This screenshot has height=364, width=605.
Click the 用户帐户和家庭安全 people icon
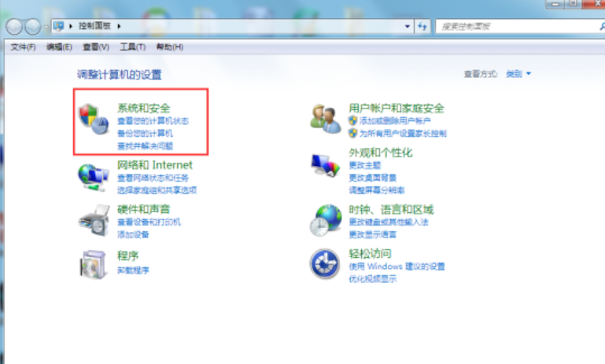[325, 119]
